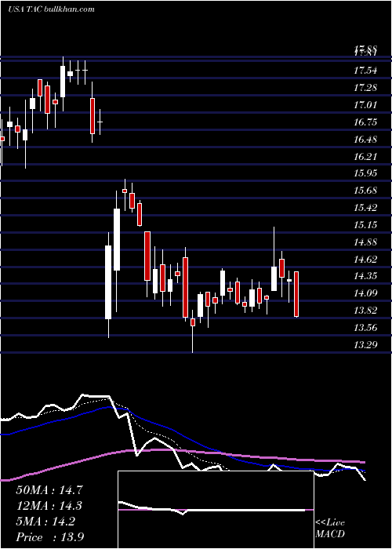Click the '50MA : 14.7' legend text
This screenshot has width=392, height=549.
pyautogui.click(x=49, y=490)
